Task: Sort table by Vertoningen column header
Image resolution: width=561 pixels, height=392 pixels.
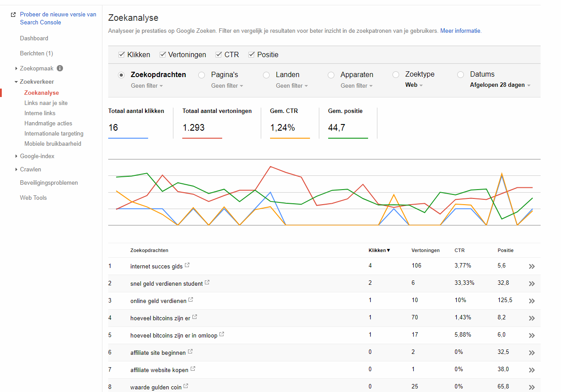Action: [426, 250]
